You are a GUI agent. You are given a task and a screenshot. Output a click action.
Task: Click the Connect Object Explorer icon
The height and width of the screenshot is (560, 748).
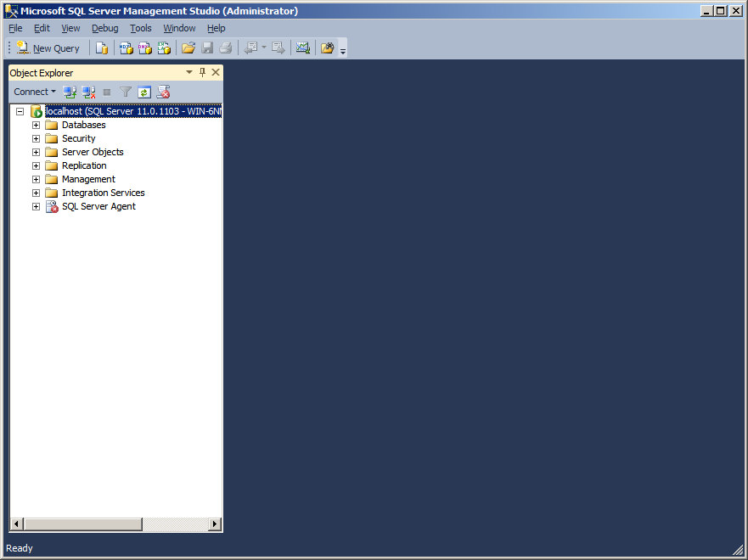pos(70,92)
